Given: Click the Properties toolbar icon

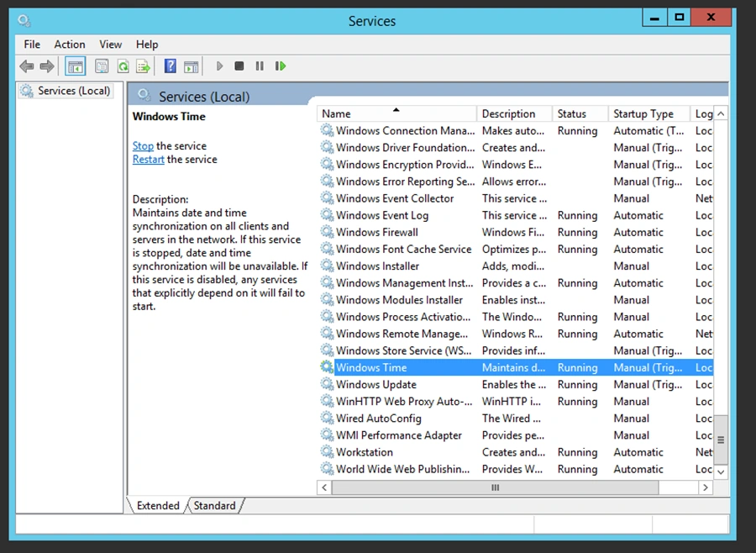Looking at the screenshot, I should pyautogui.click(x=102, y=66).
